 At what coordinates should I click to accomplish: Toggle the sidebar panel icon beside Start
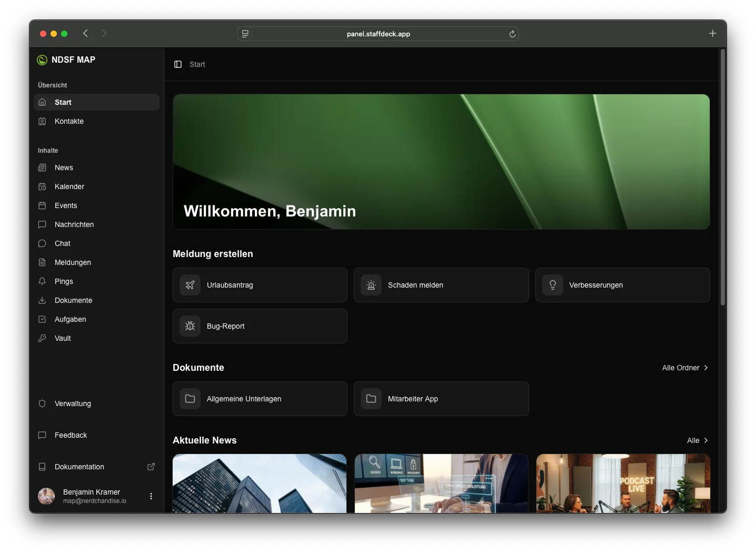178,64
